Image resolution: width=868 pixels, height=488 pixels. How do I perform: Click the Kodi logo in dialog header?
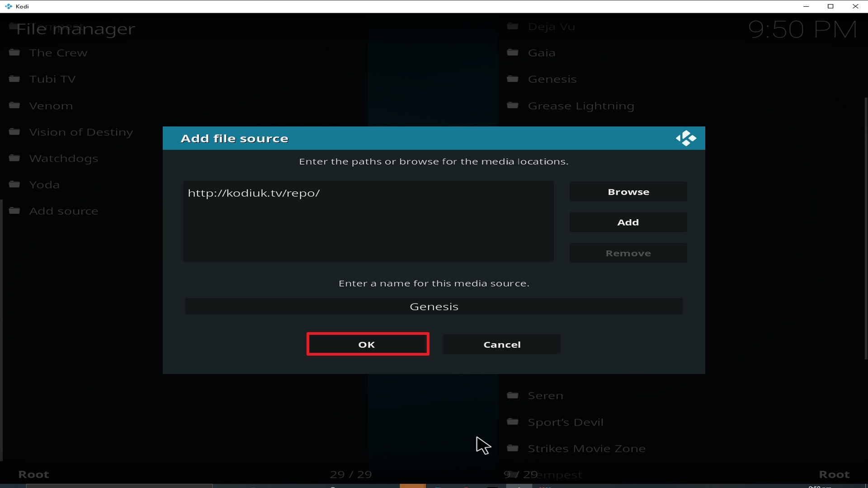tap(686, 138)
